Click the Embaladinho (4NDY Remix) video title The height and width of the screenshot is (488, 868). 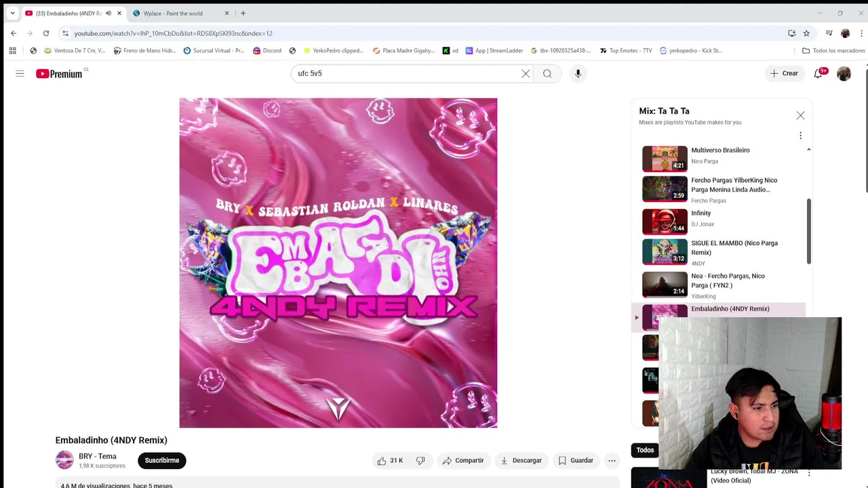(x=111, y=440)
